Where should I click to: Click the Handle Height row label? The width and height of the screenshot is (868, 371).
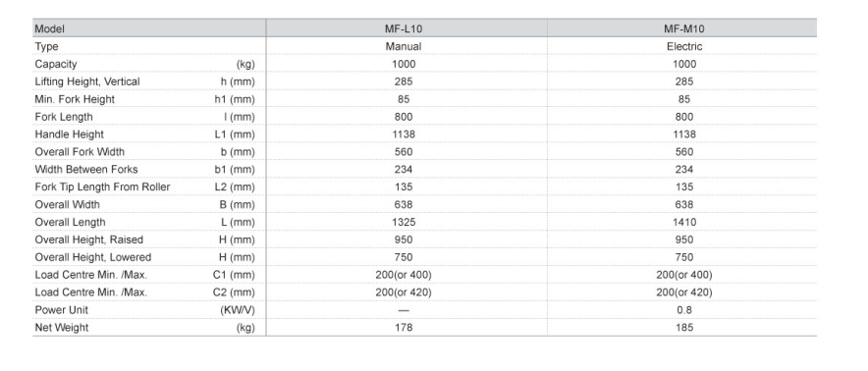tap(69, 134)
